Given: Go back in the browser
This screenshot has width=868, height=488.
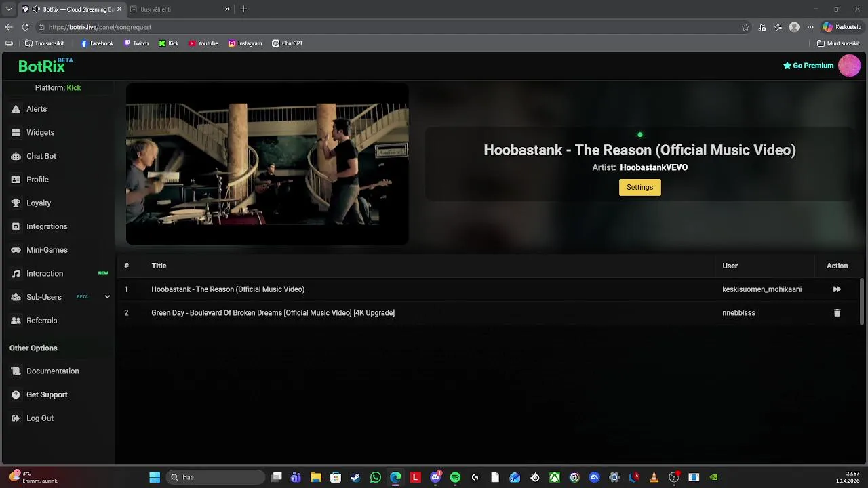Looking at the screenshot, I should pos(9,27).
